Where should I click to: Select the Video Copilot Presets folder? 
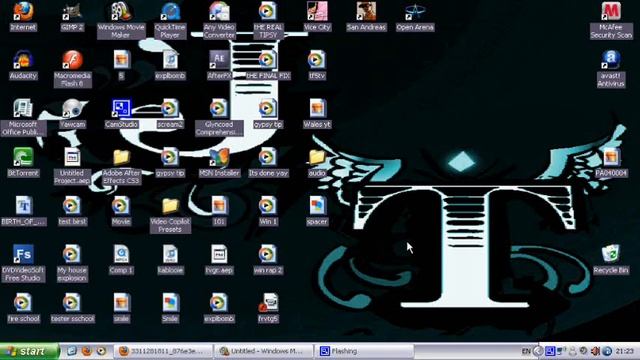[x=170, y=215]
